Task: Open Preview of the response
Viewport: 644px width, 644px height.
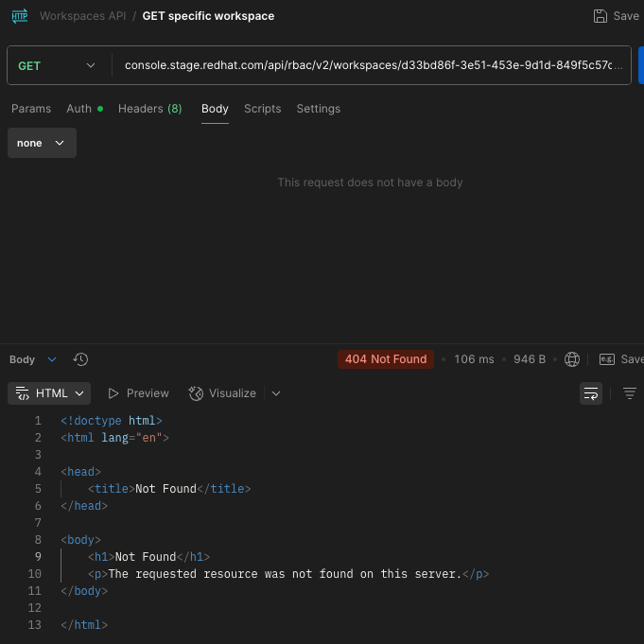Action: tap(138, 393)
